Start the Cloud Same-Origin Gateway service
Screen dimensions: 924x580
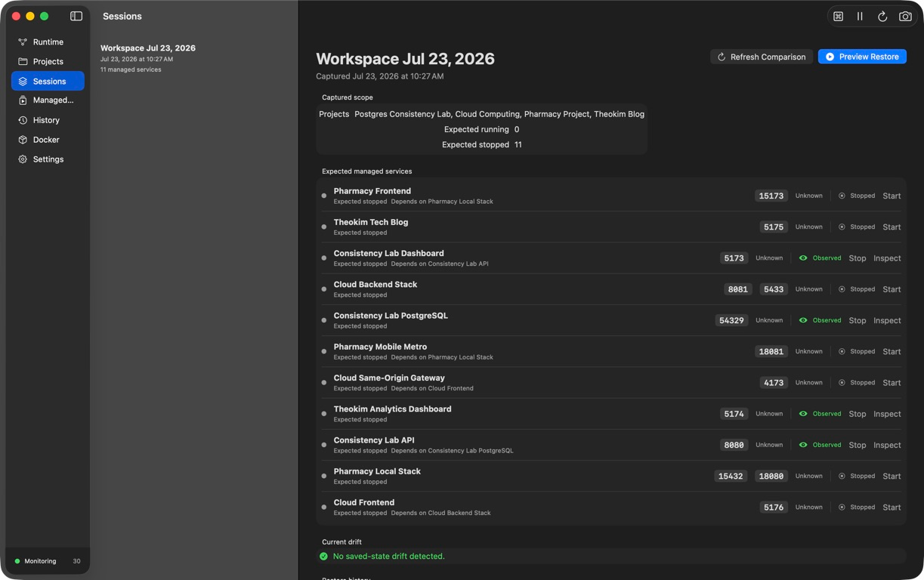(x=892, y=383)
